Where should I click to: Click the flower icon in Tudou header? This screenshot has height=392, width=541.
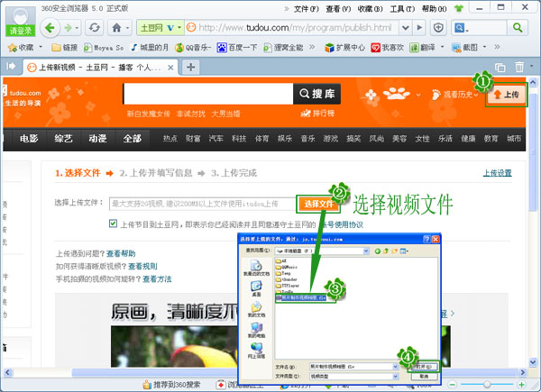371,94
